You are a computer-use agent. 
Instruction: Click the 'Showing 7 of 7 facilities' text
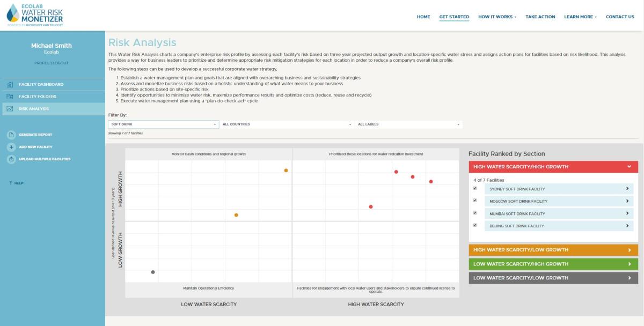coord(126,133)
